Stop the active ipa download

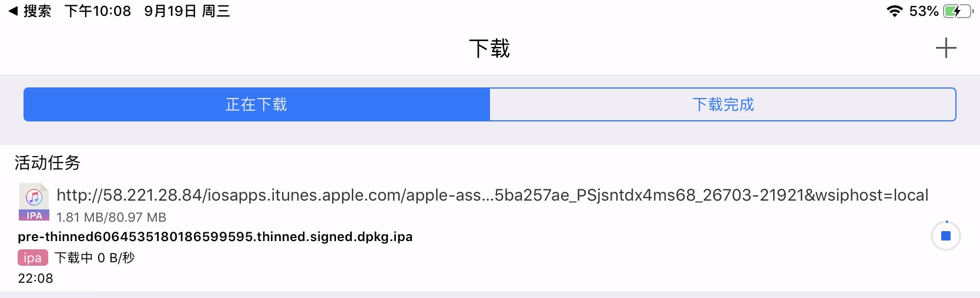[946, 236]
